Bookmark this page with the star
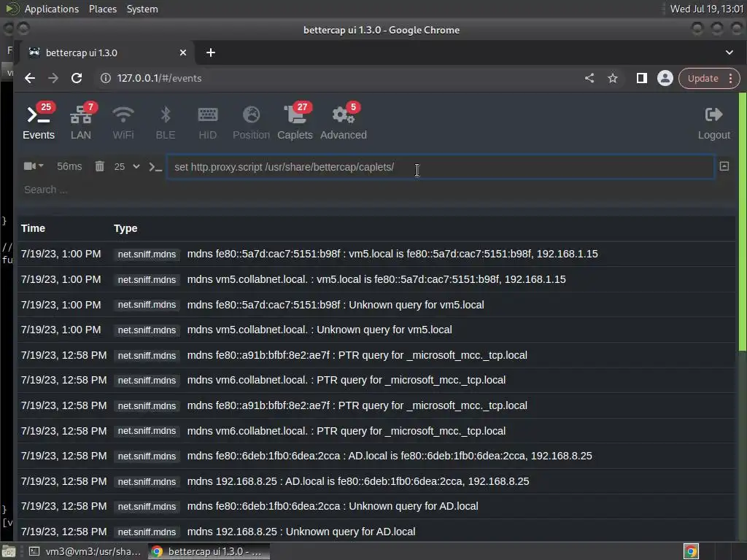 pos(613,78)
